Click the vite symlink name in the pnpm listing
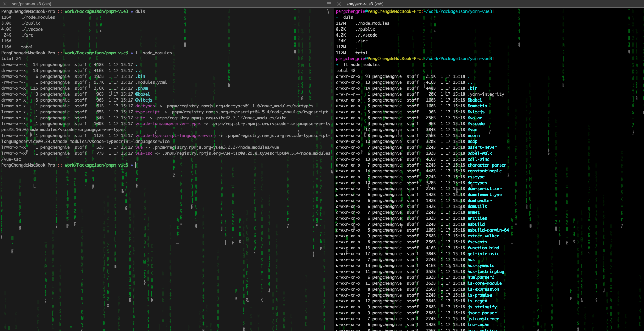Image resolution: width=644 pixels, height=331 pixels. [140, 118]
